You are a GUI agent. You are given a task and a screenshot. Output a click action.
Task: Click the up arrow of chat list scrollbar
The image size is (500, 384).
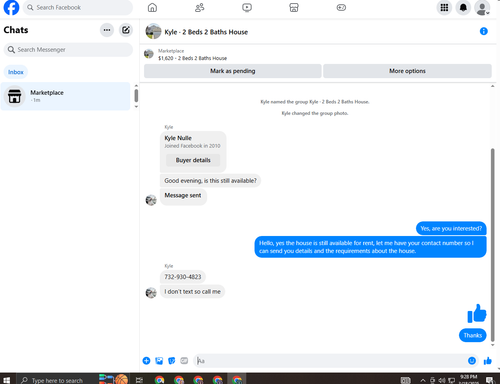pos(136,86)
